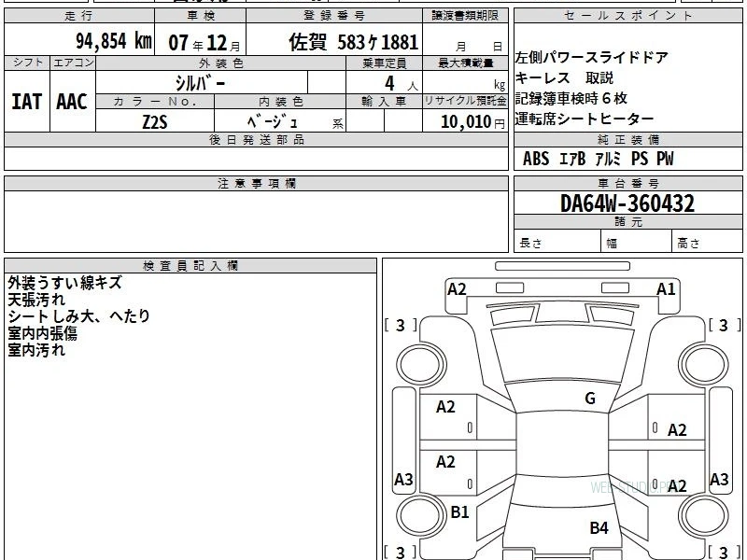Click the "A2" mark on right front door
Viewport: 747px width, 560px height.
[x=677, y=430]
